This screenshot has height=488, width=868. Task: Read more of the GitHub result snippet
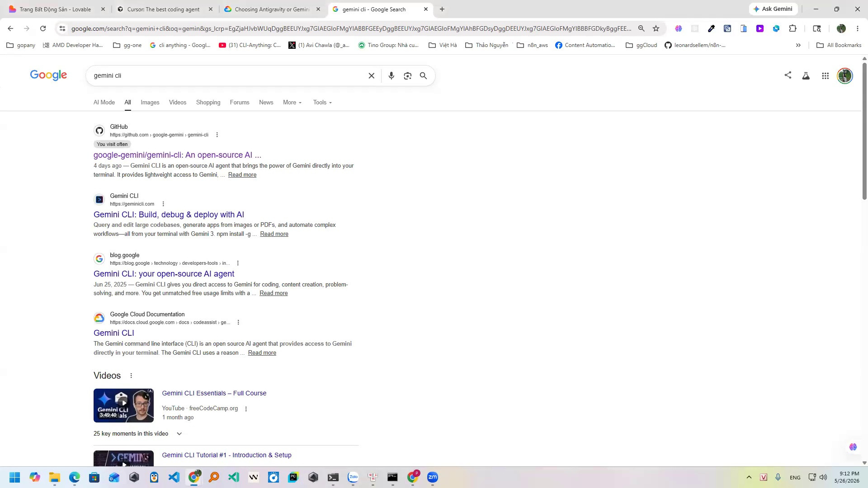pyautogui.click(x=242, y=175)
